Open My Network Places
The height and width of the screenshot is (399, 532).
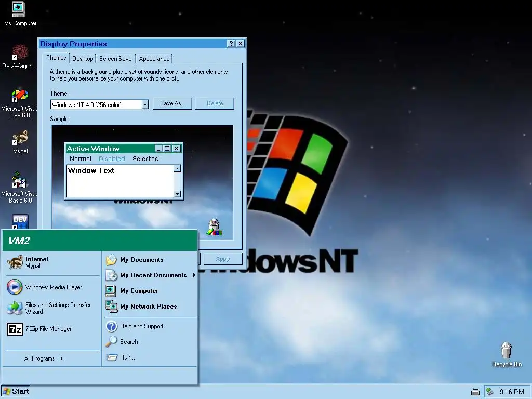tap(150, 307)
